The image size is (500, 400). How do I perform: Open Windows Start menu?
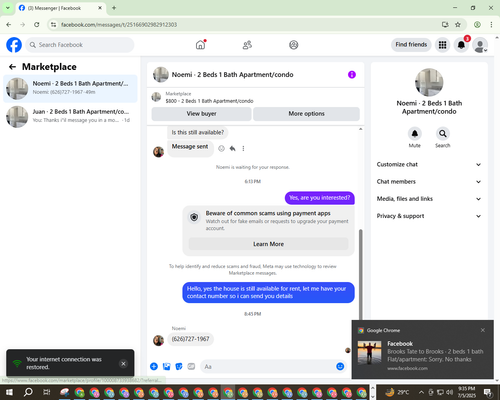pyautogui.click(x=9, y=392)
